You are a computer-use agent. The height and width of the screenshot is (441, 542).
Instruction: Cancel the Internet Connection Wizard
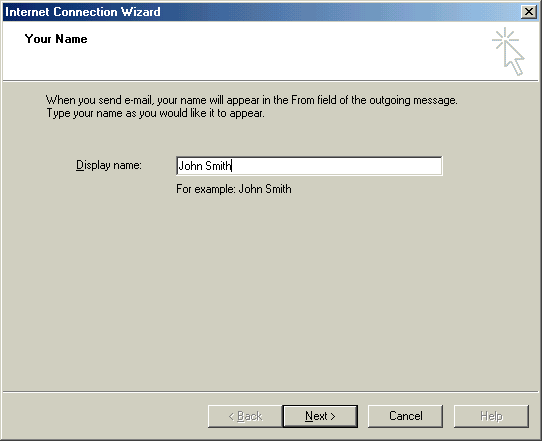click(405, 416)
